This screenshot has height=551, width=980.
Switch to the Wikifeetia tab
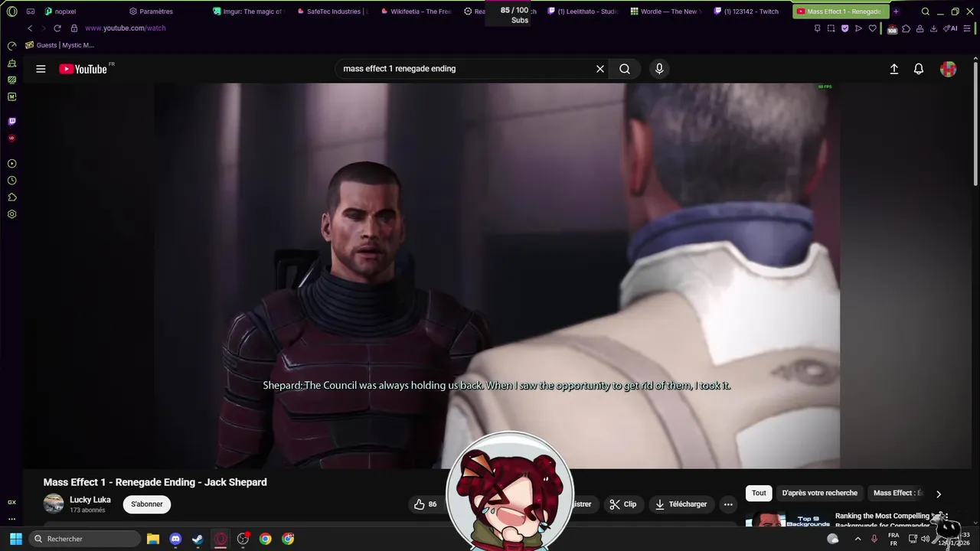pyautogui.click(x=415, y=11)
